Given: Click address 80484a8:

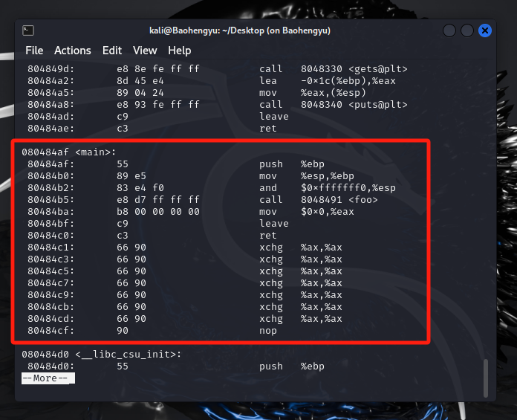Looking at the screenshot, I should point(51,105).
